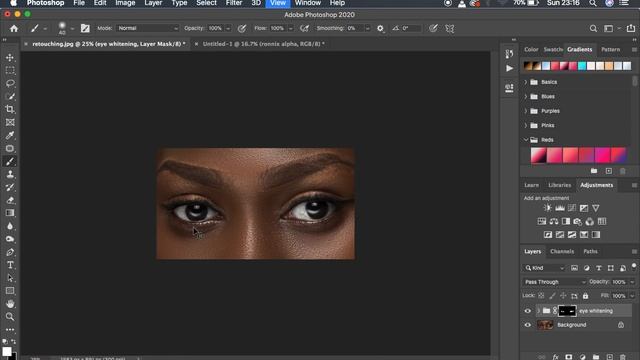Open the Filter menu
The image size is (640, 360).
coord(234,3)
